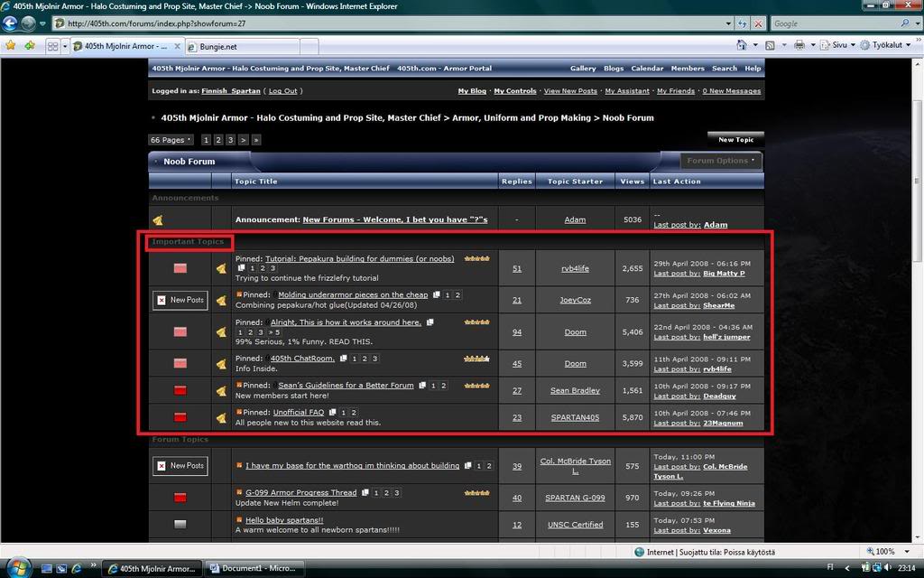924x578 pixels.
Task: Click pin icon beside Pepakura tutorial topic
Action: click(x=221, y=269)
